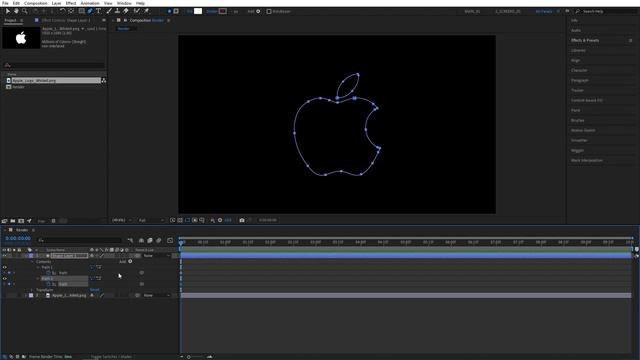Screen dimensions: 640x360
Task: Click the Add circular arrow button in toolbar
Action: (258, 11)
